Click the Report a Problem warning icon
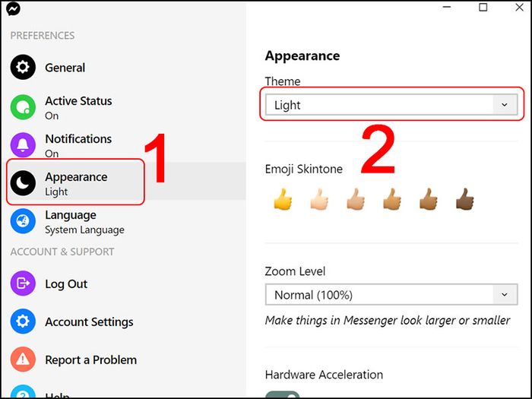Screen dimensions: 532x399 click(x=23, y=359)
